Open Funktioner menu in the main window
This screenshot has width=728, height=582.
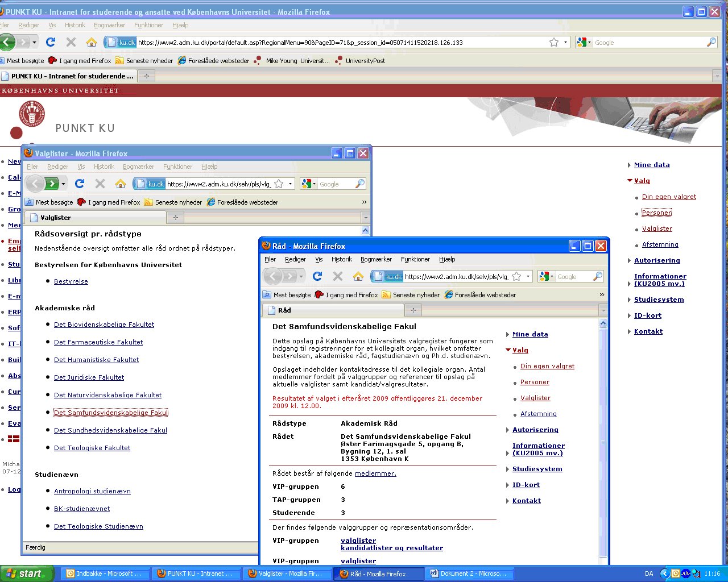(148, 25)
